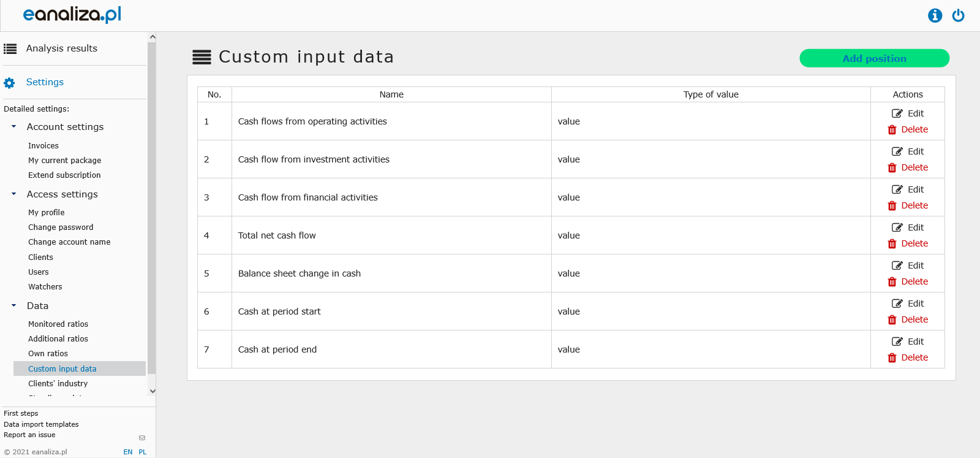
Task: Click edit icon for Cash at period start
Action: (x=897, y=303)
